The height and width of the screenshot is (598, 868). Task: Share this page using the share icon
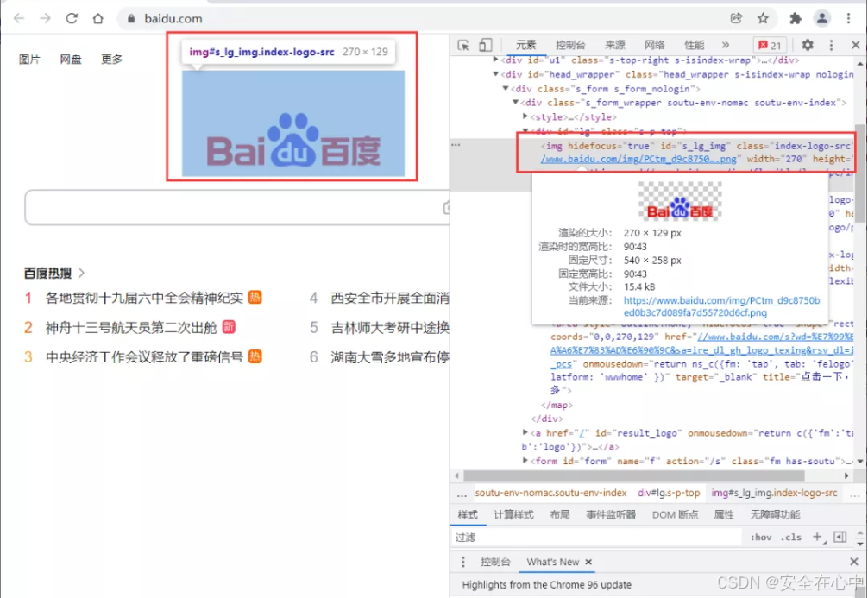click(736, 18)
